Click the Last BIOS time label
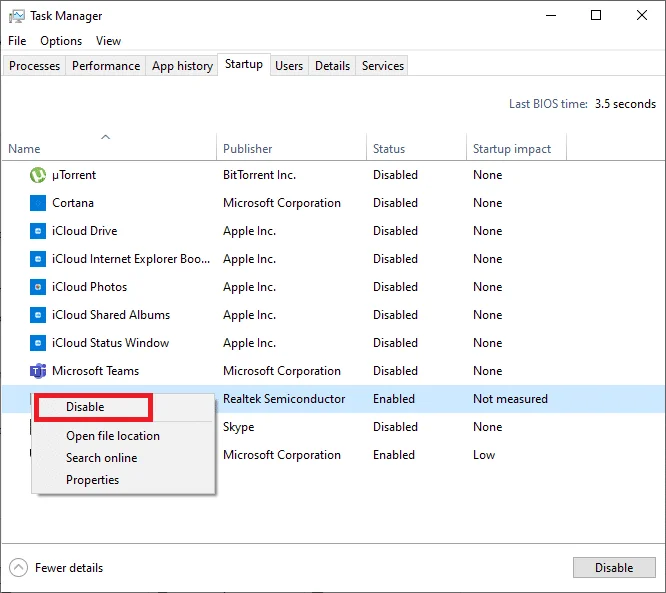Screen dimensions: 666x593 pyautogui.click(x=548, y=104)
